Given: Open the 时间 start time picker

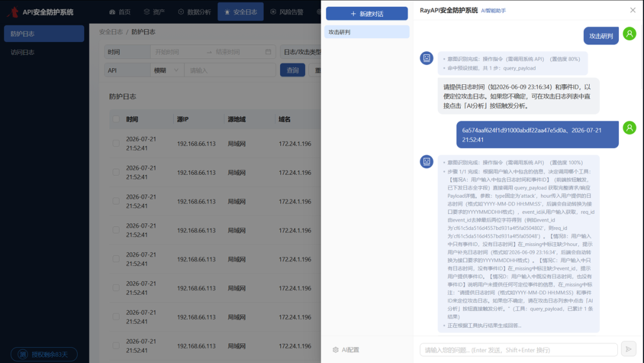Looking at the screenshot, I should click(x=178, y=52).
